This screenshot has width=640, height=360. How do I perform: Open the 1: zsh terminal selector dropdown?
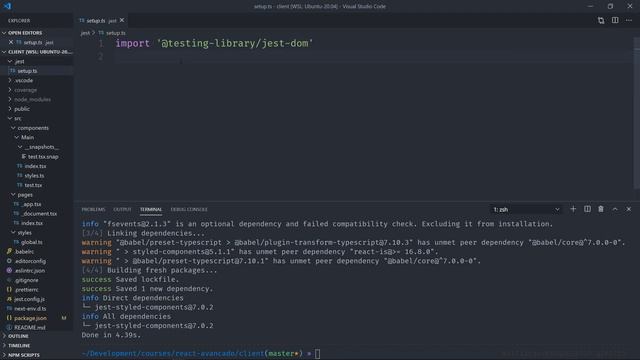[x=526, y=209]
